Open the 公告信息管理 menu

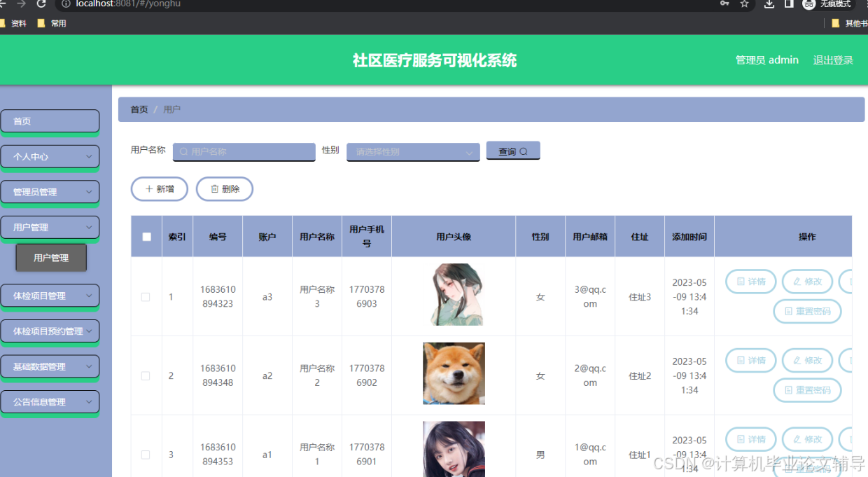point(50,401)
